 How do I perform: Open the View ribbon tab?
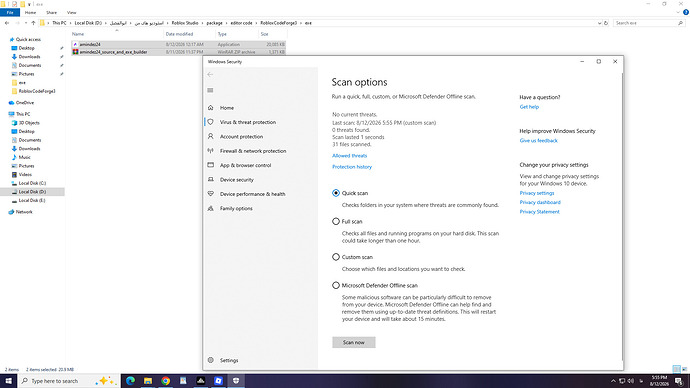71,12
